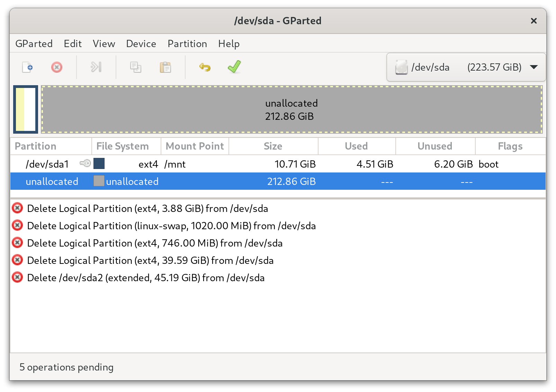Click the red icon of 746.00 MiB delete operation
The image size is (556, 392).
click(x=17, y=243)
